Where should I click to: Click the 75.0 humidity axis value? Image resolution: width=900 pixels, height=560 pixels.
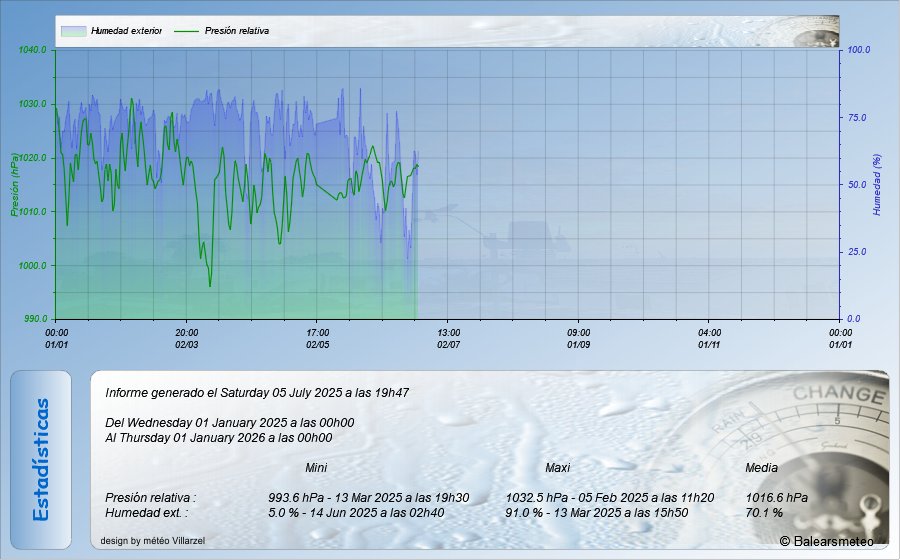coord(856,118)
